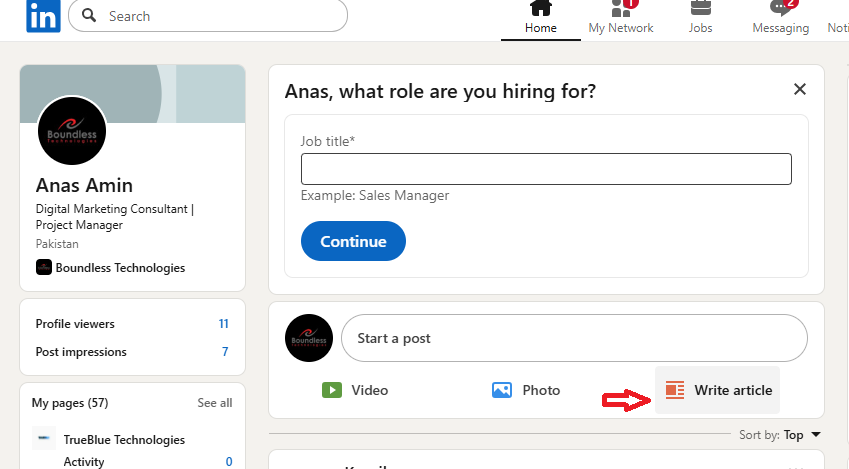
Task: Click the Write article button
Action: (717, 390)
